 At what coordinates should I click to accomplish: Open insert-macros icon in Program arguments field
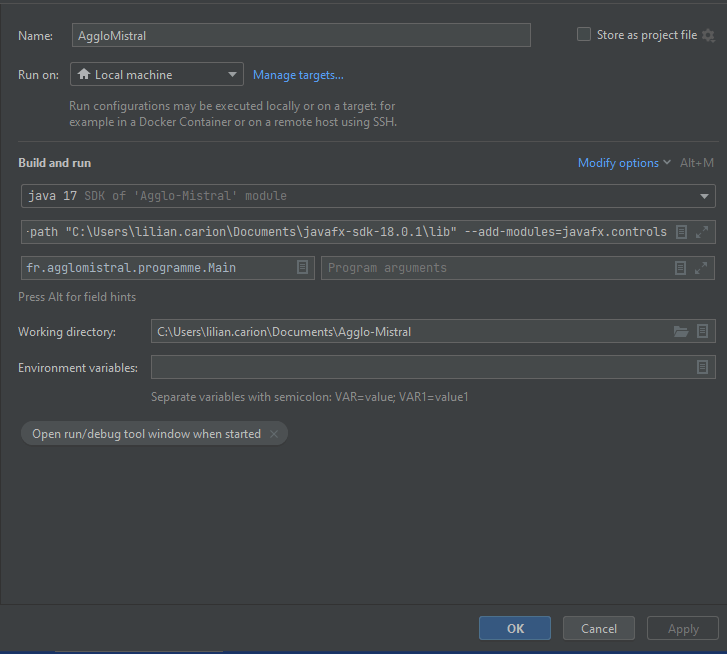point(680,268)
